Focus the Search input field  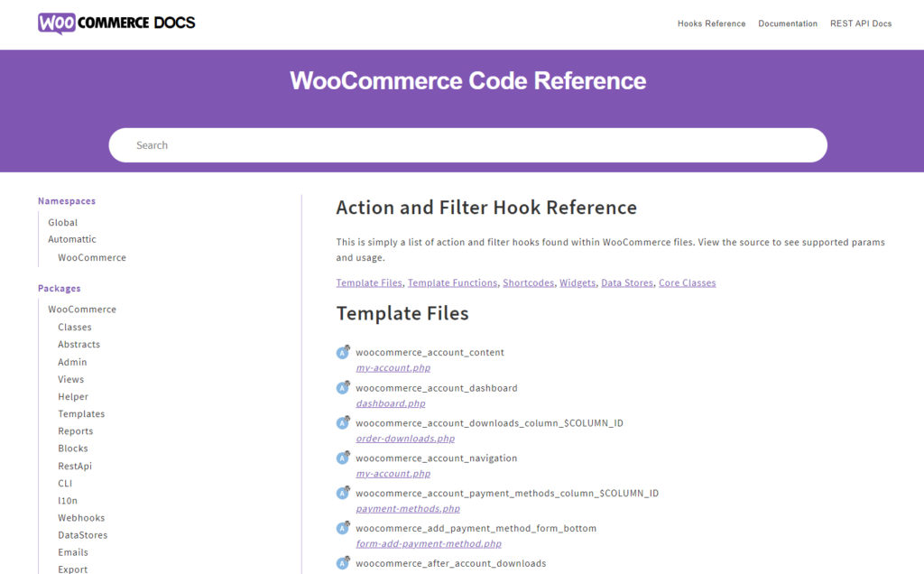(468, 145)
